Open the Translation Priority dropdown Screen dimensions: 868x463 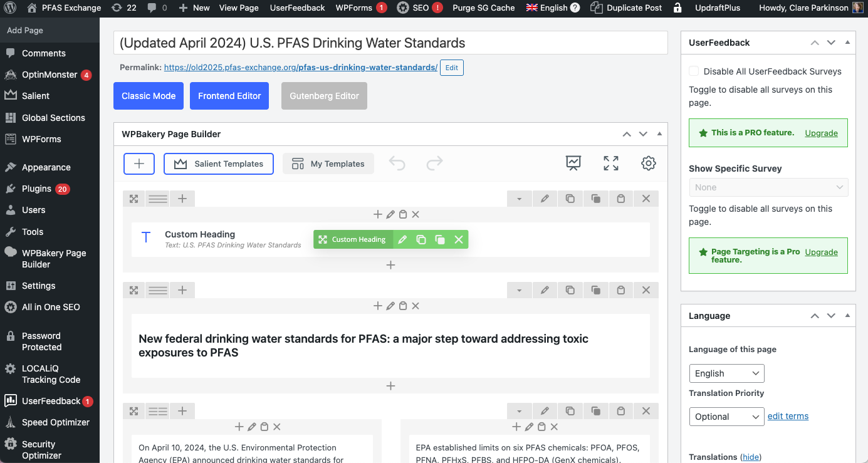click(726, 416)
